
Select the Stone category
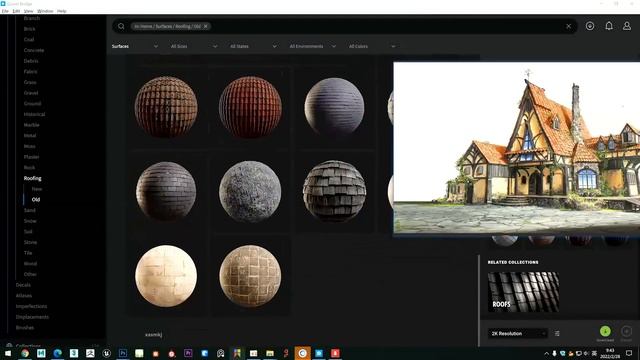[x=30, y=242]
